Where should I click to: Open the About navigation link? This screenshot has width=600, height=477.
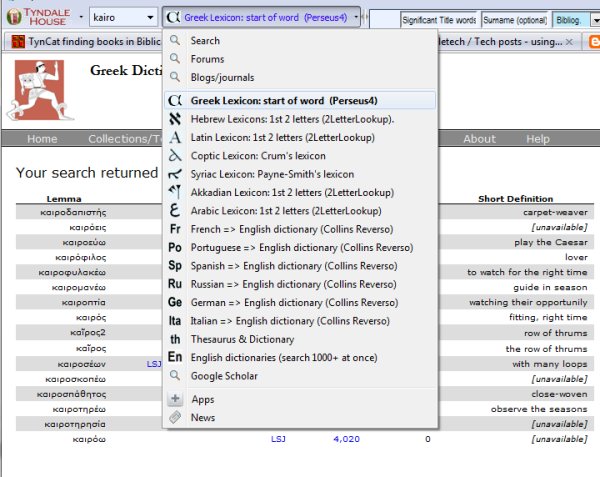(479, 138)
